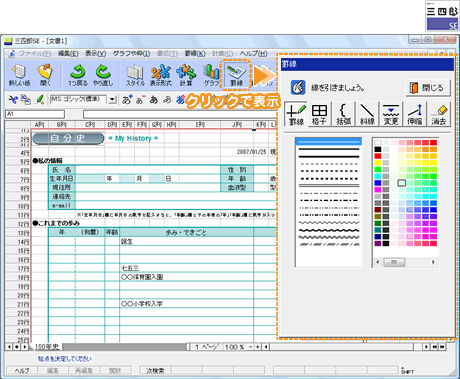The image size is (460, 379).
Task: Choose the thick solid line style
Action: pos(329,156)
